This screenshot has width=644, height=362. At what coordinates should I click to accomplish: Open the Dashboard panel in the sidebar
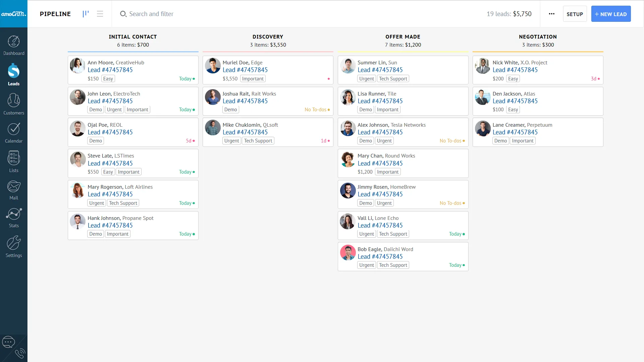click(13, 45)
